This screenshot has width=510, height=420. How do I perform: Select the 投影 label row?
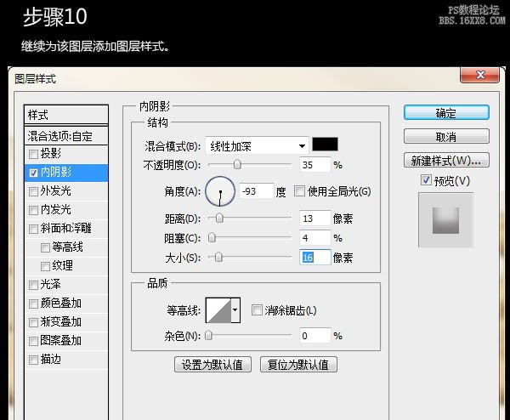click(66, 154)
